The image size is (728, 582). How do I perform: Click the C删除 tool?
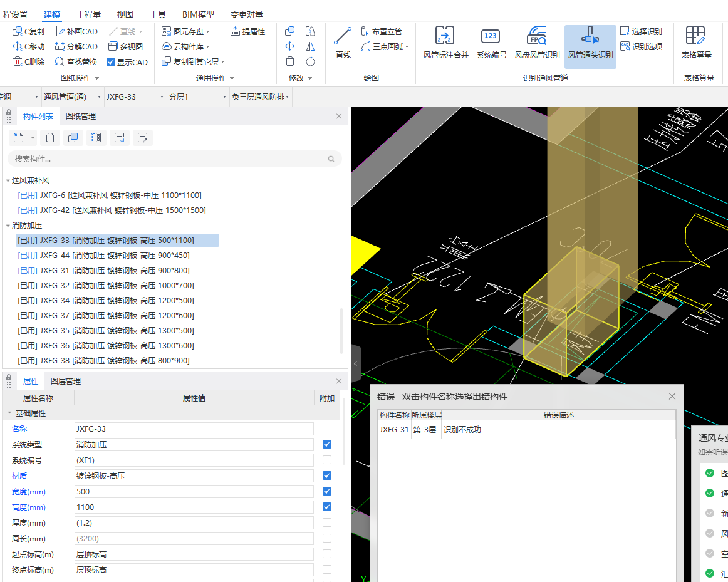pyautogui.click(x=28, y=62)
